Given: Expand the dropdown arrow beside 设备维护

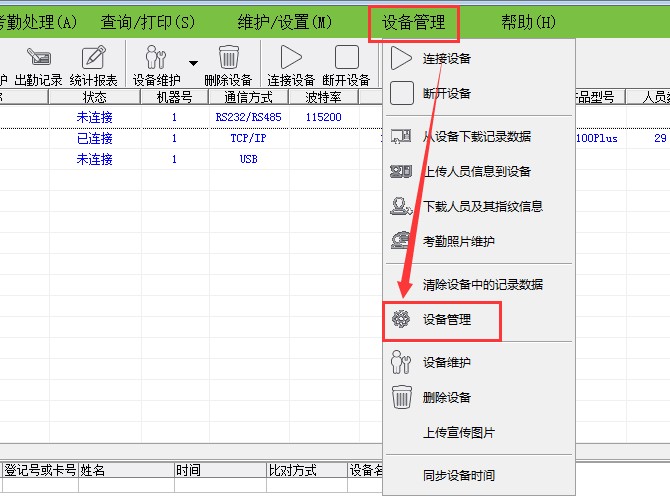Looking at the screenshot, I should click(x=193, y=63).
